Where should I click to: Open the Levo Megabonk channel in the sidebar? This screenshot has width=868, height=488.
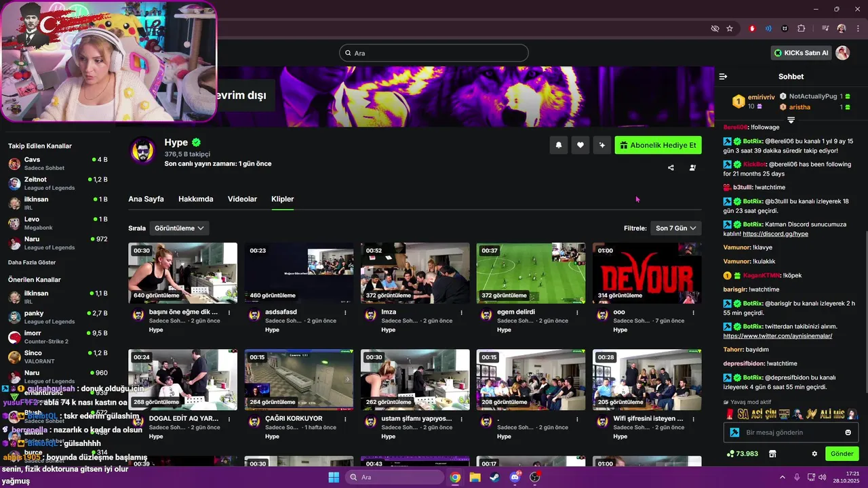58,223
